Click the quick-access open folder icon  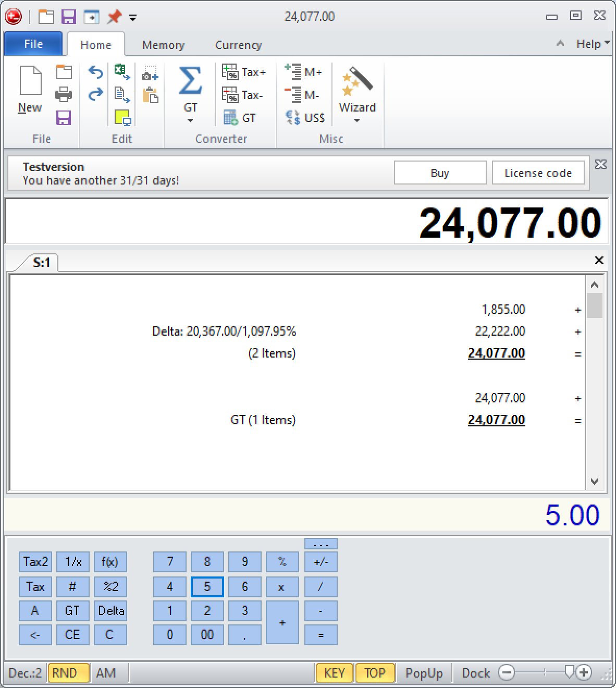46,17
